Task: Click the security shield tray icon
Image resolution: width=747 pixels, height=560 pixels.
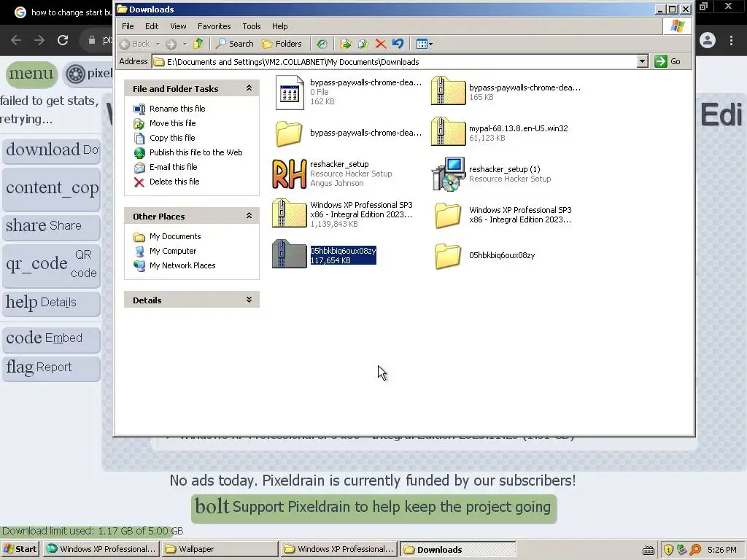Action: pos(668,550)
